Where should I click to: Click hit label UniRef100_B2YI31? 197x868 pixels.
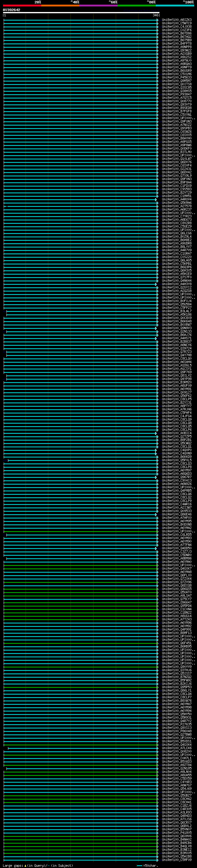pyautogui.click(x=177, y=403)
